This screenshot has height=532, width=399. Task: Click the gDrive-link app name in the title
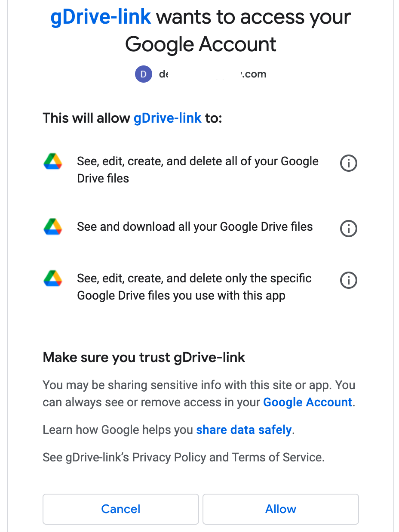click(101, 17)
